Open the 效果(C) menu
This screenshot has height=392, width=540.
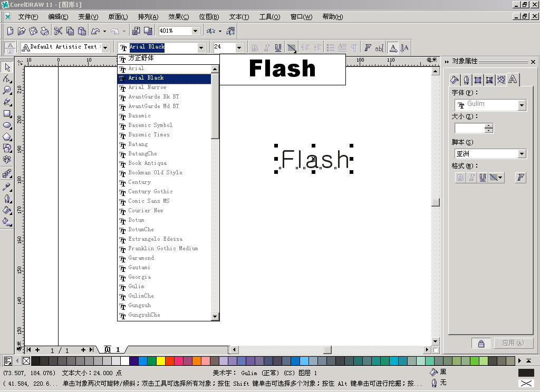(178, 17)
